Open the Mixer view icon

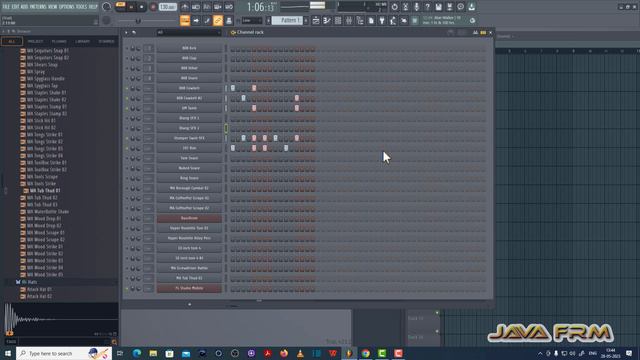point(349,21)
